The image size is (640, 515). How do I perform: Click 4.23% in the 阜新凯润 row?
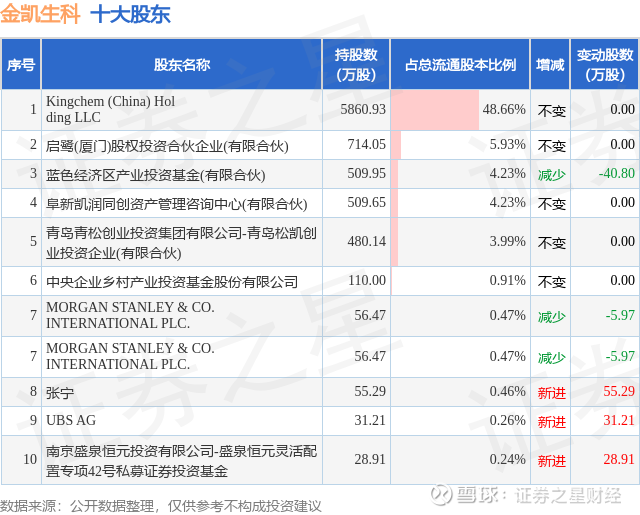[507, 202]
